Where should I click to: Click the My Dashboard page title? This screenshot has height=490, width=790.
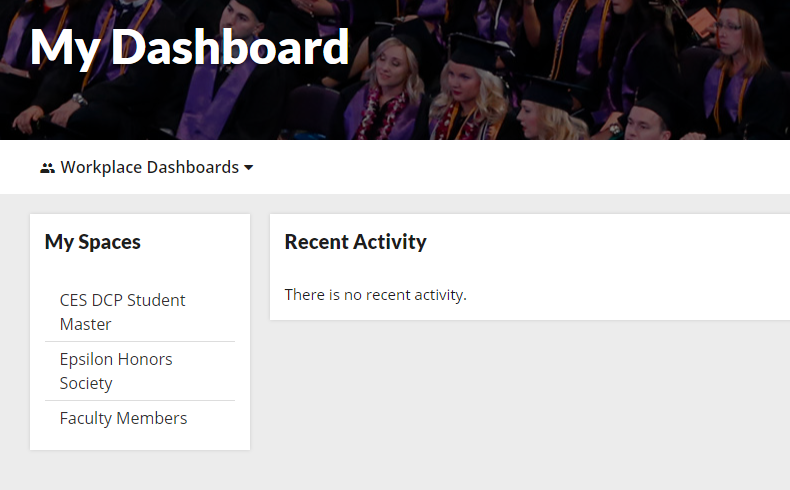(189, 48)
